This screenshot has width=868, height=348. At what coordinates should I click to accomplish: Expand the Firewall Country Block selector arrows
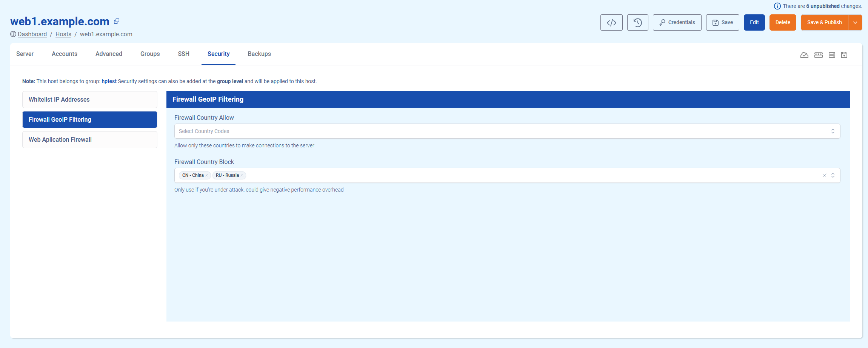pyautogui.click(x=833, y=175)
